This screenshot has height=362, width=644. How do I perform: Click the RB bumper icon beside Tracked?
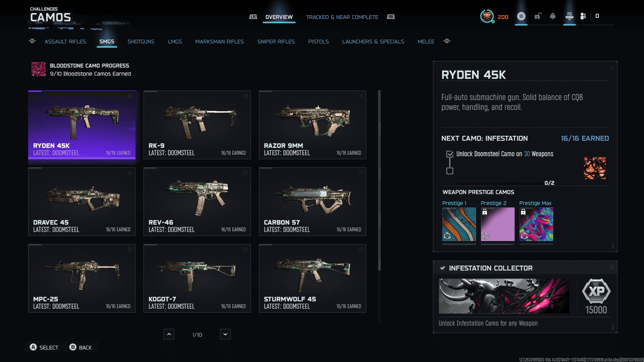tap(391, 17)
